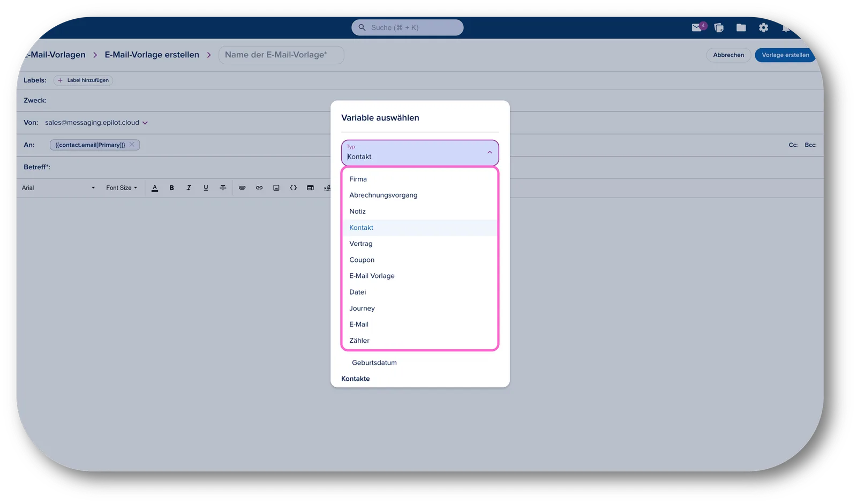This screenshot has height=504, width=857.
Task: Collapse the Typ dropdown chevron
Action: (490, 153)
